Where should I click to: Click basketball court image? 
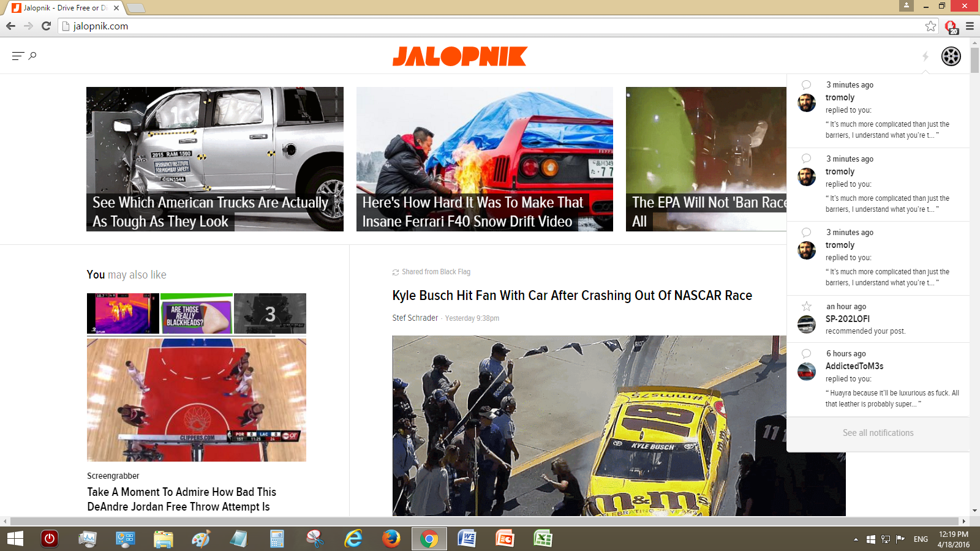[x=197, y=400]
